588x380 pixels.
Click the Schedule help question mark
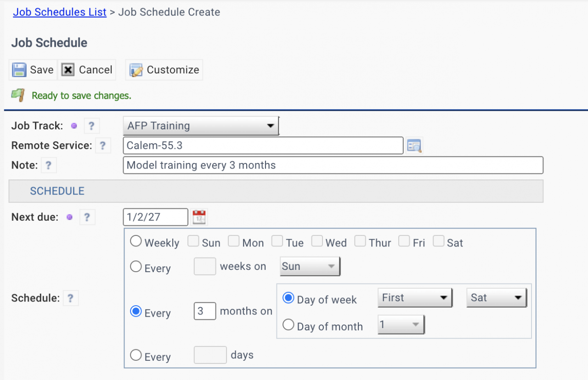70,298
